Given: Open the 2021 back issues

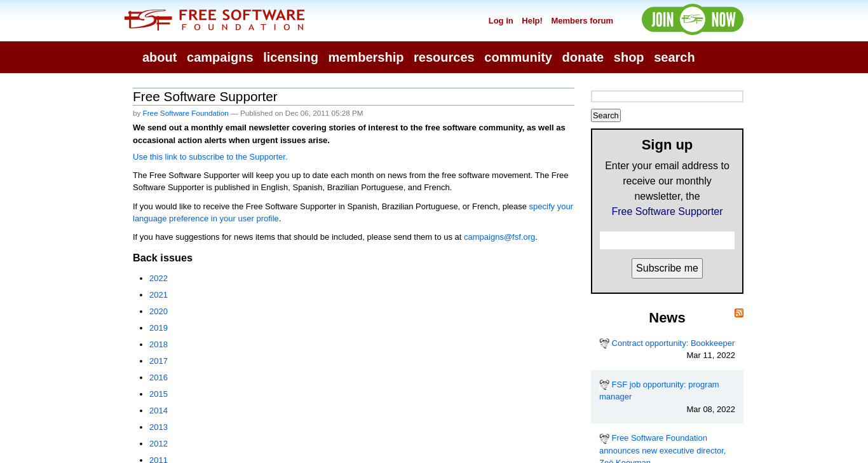Looking at the screenshot, I should point(158,295).
